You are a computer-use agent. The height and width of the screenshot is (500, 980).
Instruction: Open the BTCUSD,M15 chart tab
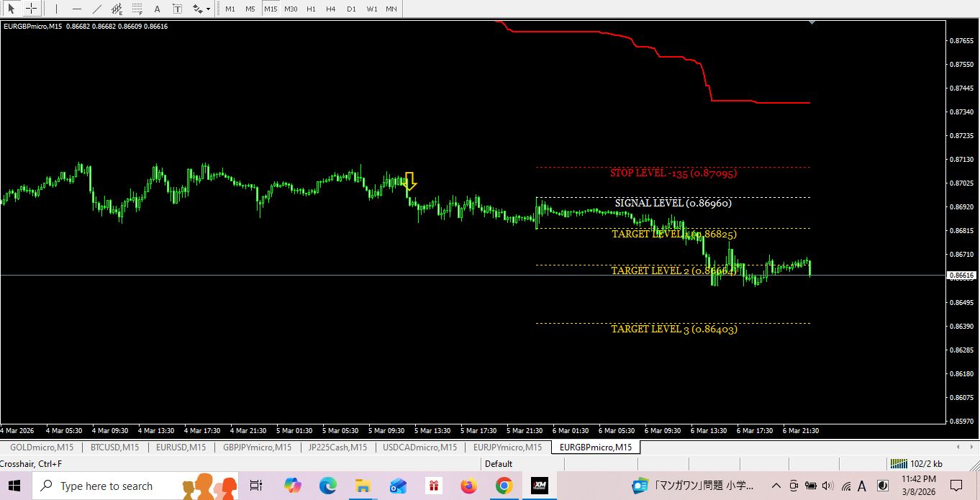(115, 447)
